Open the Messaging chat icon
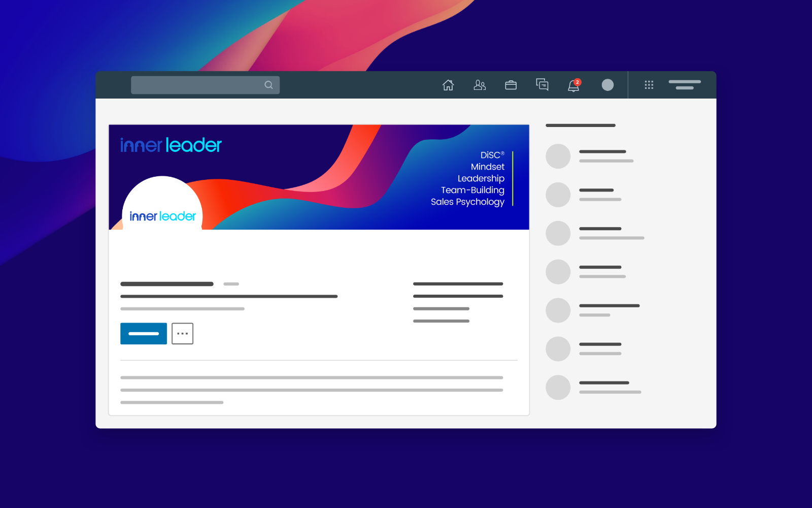Viewport: 812px width, 508px height. pyautogui.click(x=542, y=84)
